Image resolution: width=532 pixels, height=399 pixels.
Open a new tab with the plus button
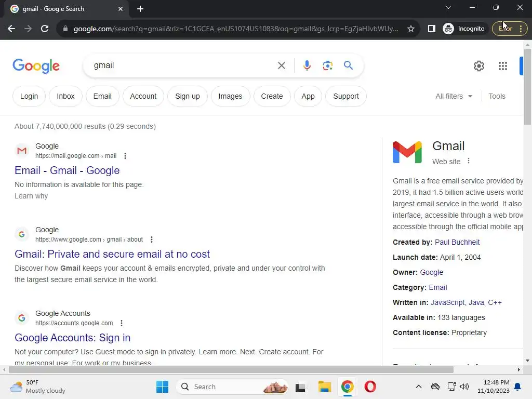pyautogui.click(x=140, y=9)
